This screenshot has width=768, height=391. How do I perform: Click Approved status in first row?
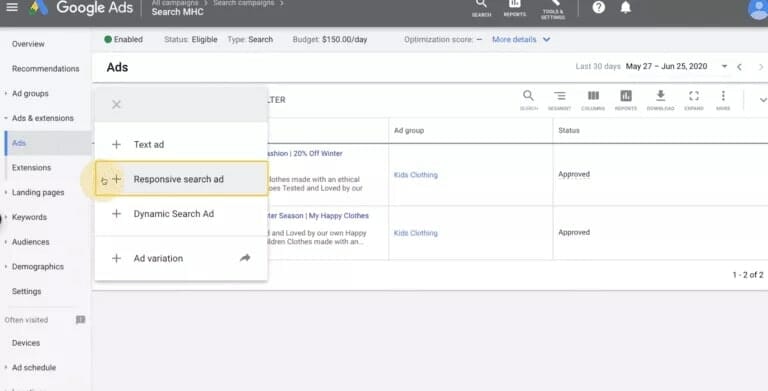(x=574, y=174)
